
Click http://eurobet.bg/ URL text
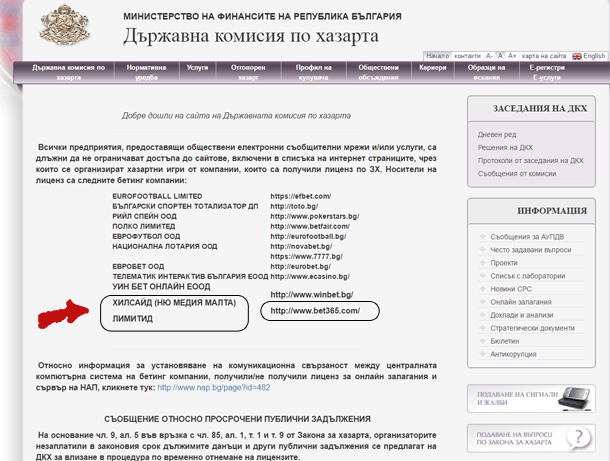click(300, 267)
